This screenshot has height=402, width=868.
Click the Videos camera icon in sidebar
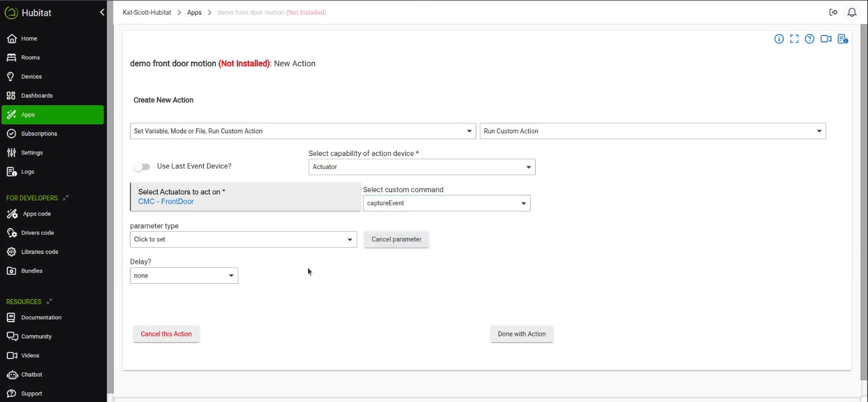(x=11, y=356)
